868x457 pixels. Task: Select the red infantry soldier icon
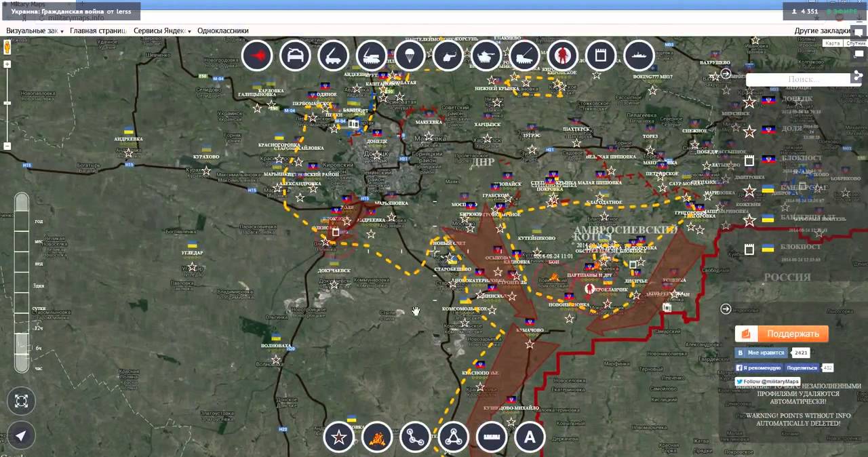562,56
